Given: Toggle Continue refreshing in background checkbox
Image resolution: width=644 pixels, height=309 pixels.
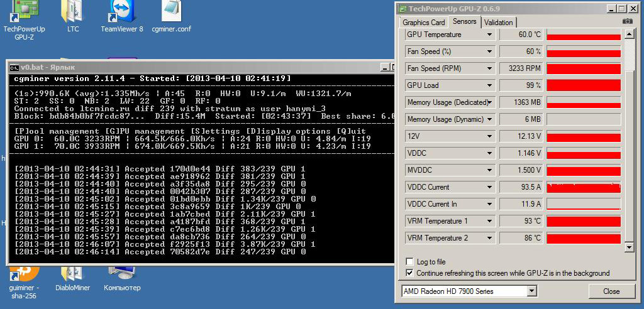Looking at the screenshot, I should coord(409,273).
